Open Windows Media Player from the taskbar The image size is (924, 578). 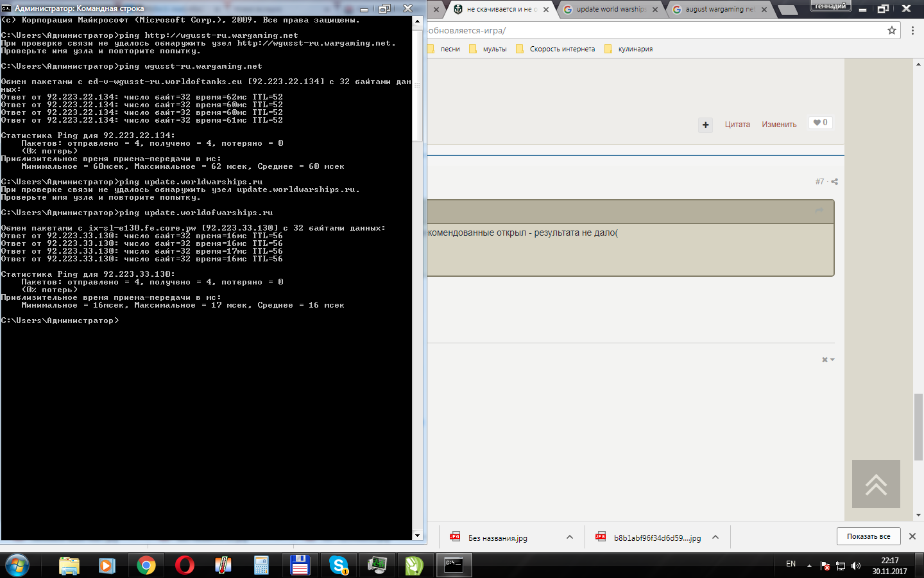tap(107, 566)
